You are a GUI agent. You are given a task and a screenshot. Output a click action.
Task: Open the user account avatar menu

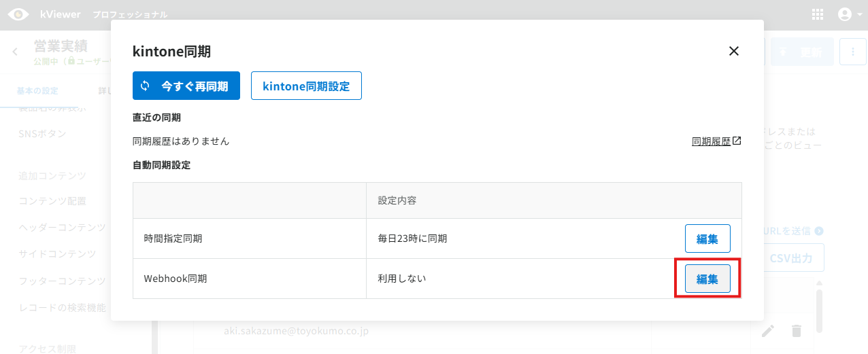(x=845, y=14)
